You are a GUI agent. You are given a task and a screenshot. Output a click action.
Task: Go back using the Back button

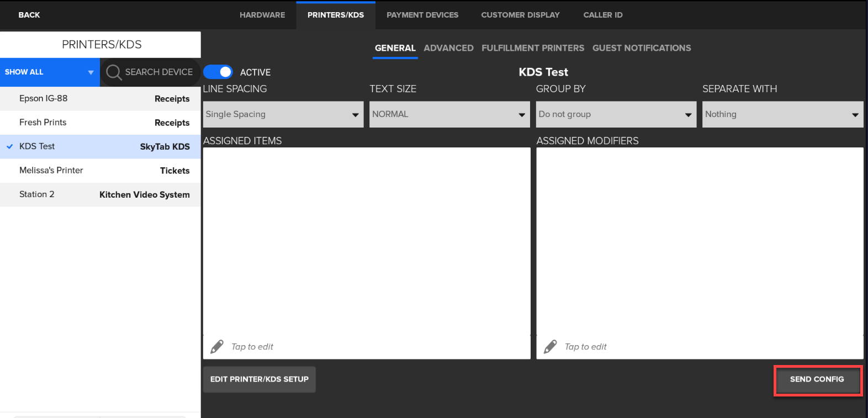click(29, 15)
